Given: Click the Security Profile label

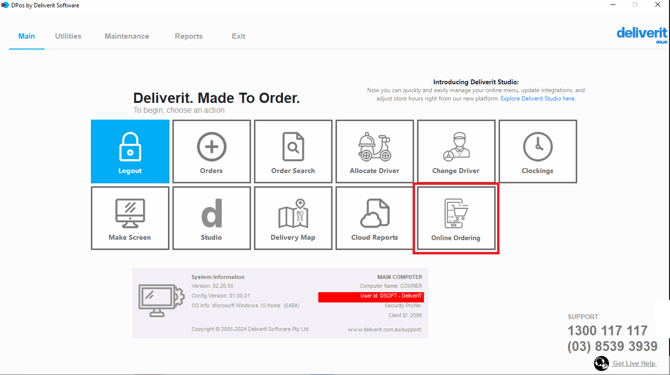Looking at the screenshot, I should click(403, 306).
